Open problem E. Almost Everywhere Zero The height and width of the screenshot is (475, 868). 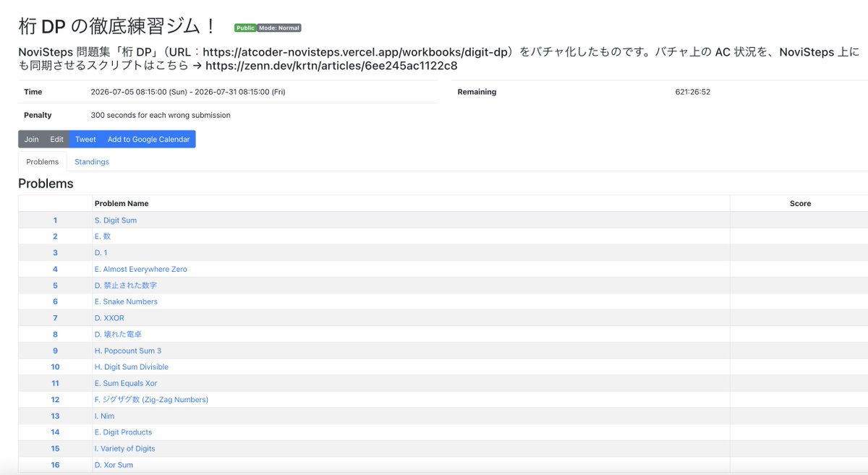tap(141, 269)
